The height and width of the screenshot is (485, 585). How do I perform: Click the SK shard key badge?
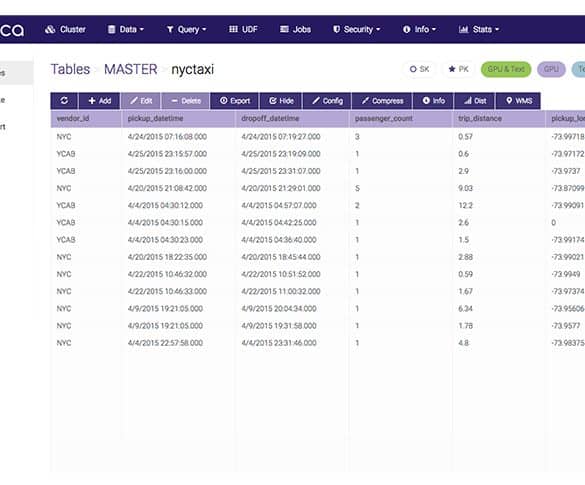[x=419, y=69]
